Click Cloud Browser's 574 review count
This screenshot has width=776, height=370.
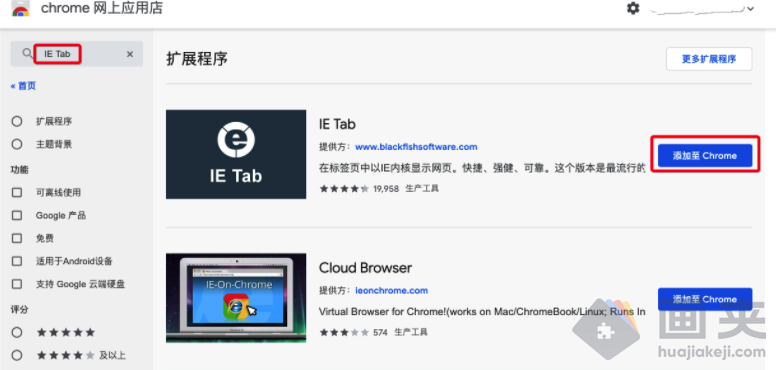(x=381, y=332)
